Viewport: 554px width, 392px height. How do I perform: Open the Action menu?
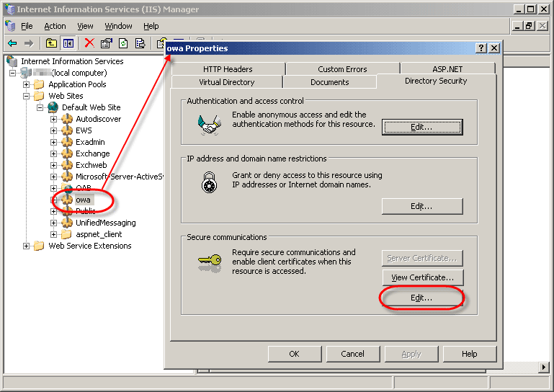pos(55,26)
